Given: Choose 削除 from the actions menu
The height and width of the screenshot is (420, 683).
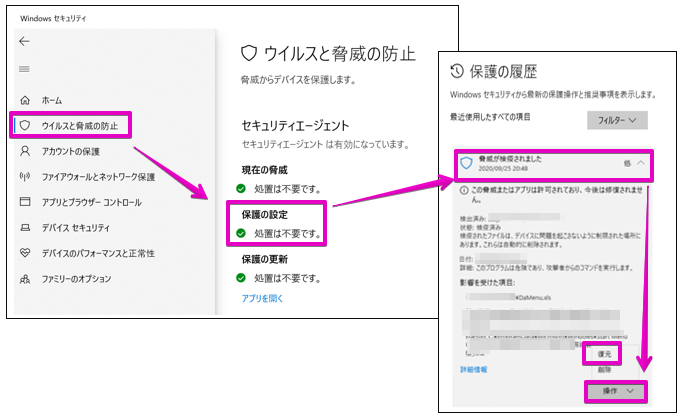Looking at the screenshot, I should point(604,369).
